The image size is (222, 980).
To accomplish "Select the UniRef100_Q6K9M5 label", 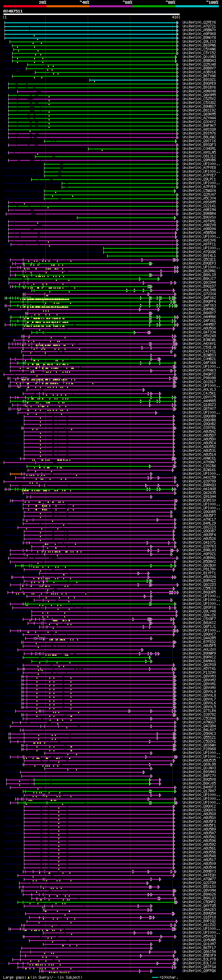I will [x=199, y=95].
